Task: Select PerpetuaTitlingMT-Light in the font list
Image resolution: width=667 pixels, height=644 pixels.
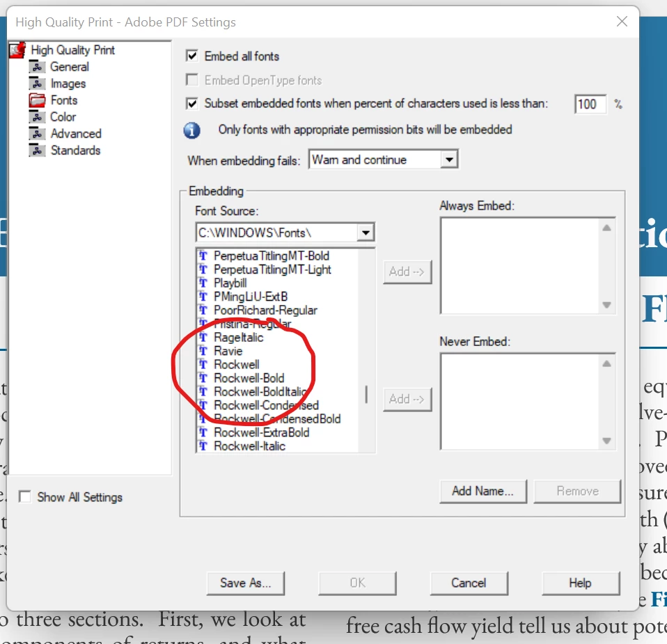Action: 272,269
